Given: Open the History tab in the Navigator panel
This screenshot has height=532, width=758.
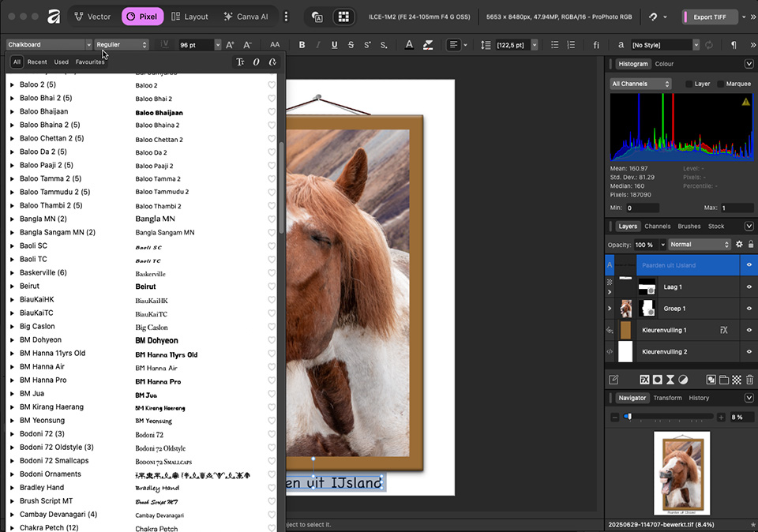Looking at the screenshot, I should (698, 398).
